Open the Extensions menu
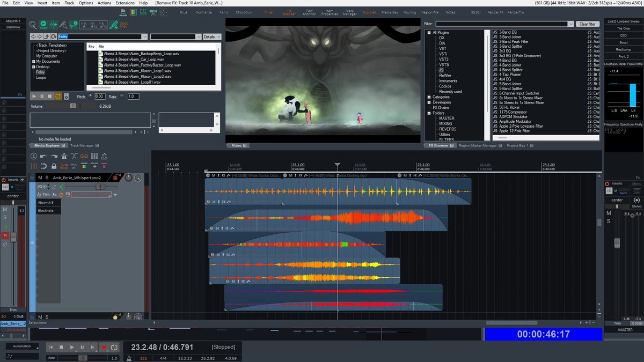This screenshot has height=362, width=644. coord(125,3)
